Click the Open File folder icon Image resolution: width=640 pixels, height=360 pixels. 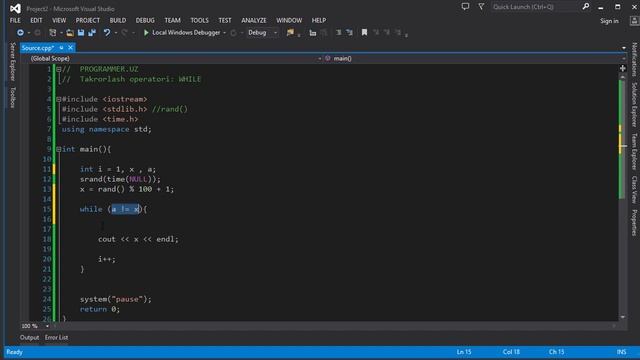click(70, 33)
